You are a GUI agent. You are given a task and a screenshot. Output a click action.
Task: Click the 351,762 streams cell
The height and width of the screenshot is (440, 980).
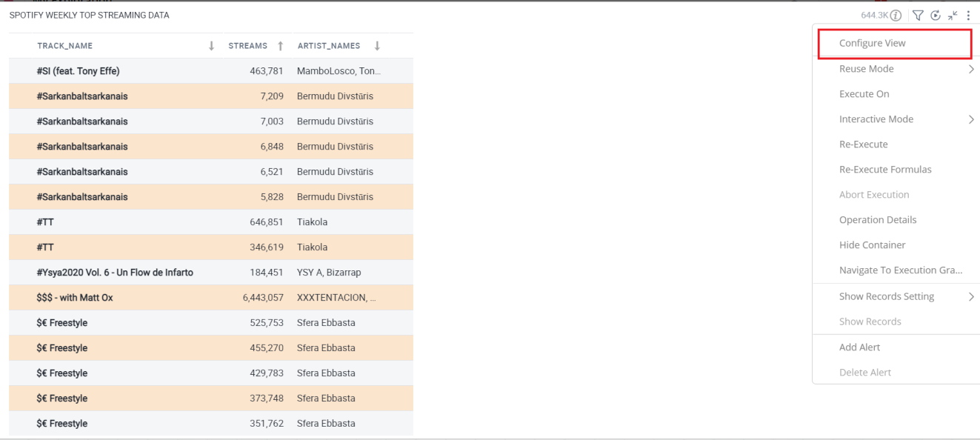click(267, 424)
